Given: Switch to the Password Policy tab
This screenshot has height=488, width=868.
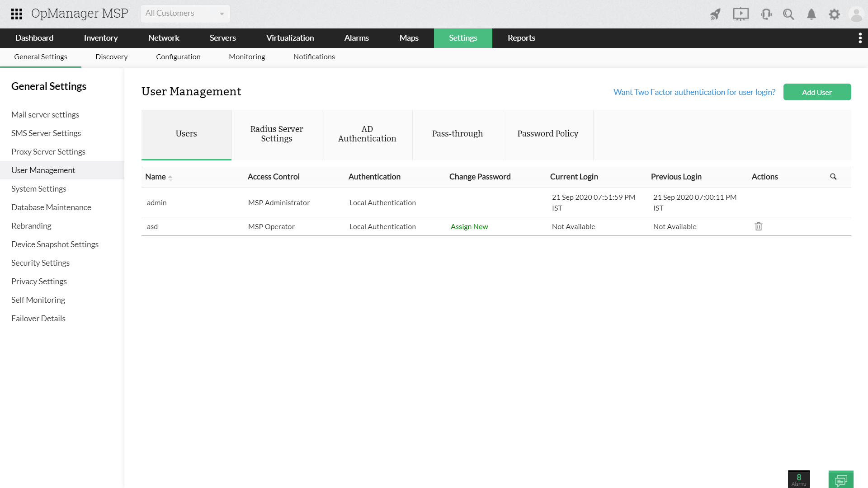Looking at the screenshot, I should pyautogui.click(x=547, y=134).
